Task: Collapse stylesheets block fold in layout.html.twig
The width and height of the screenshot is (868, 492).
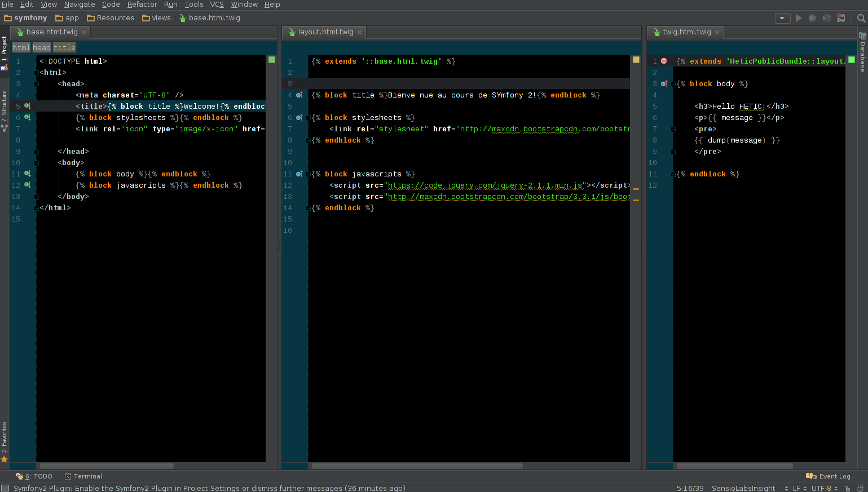Action: [308, 118]
